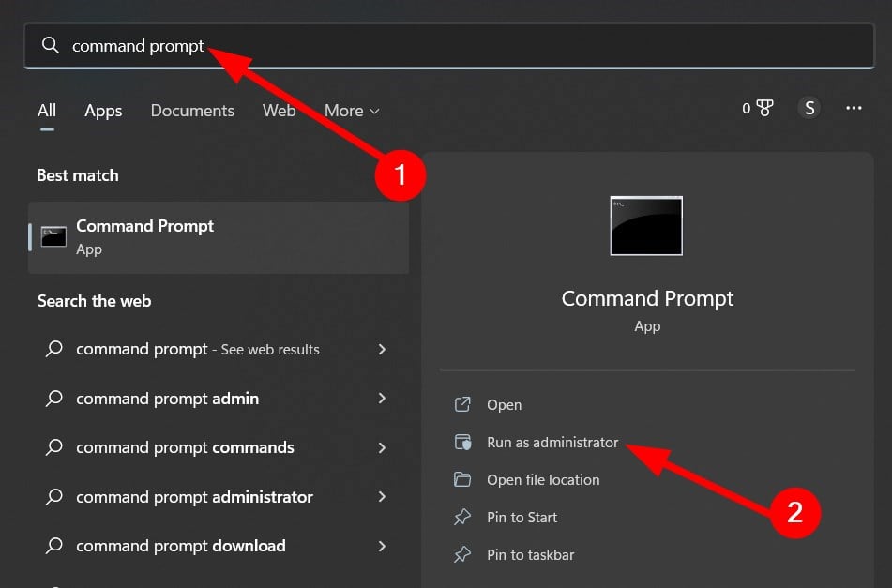Expand chevron beside command prompt administrator
Screen dimensions: 892x588
(382, 496)
